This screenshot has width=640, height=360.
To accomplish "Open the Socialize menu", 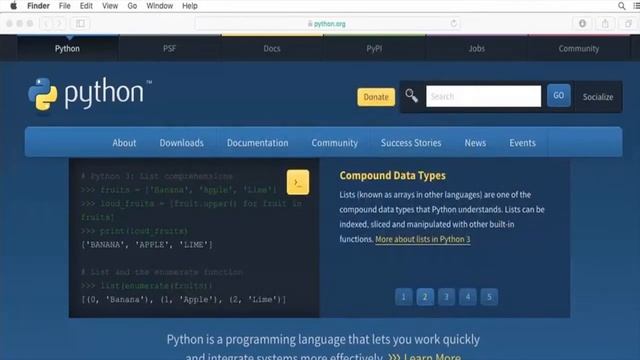I will point(598,97).
